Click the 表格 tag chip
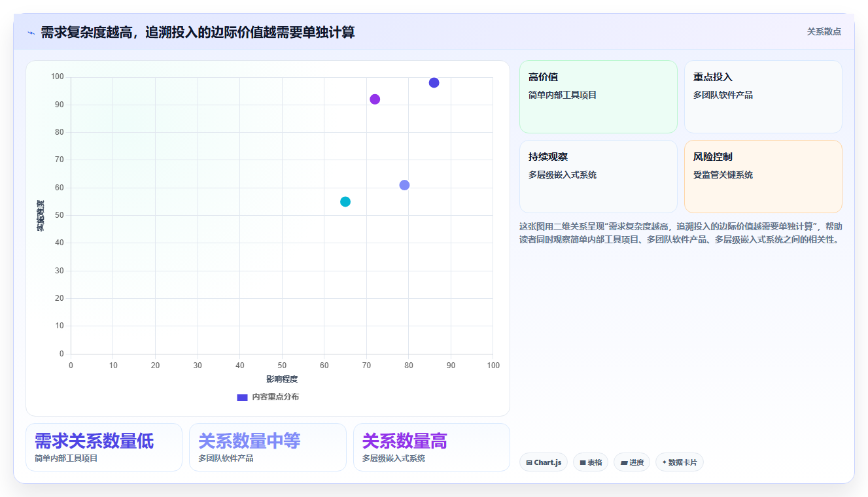The height and width of the screenshot is (497, 868). [591, 462]
